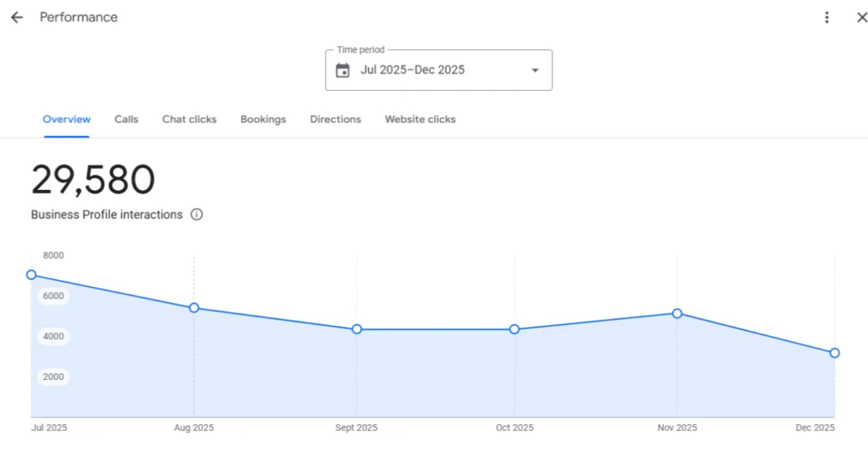This screenshot has width=868, height=470.
Task: Click the info icon beside Business Profile interactions
Action: tap(197, 215)
